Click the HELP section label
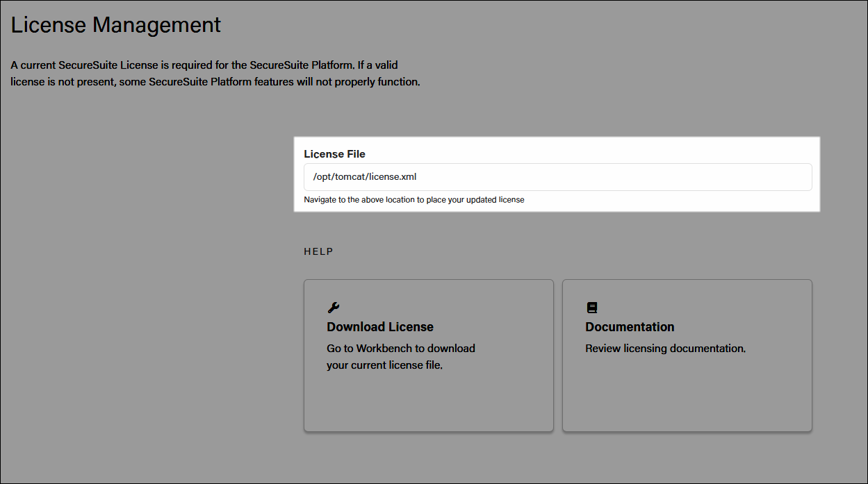The width and height of the screenshot is (868, 484). [318, 251]
